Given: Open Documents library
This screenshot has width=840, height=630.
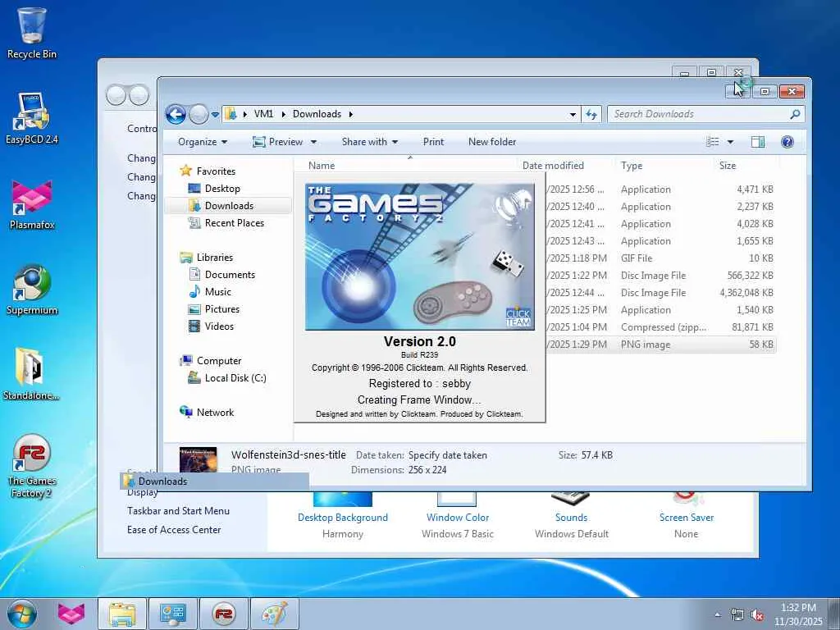Looking at the screenshot, I should (x=230, y=274).
